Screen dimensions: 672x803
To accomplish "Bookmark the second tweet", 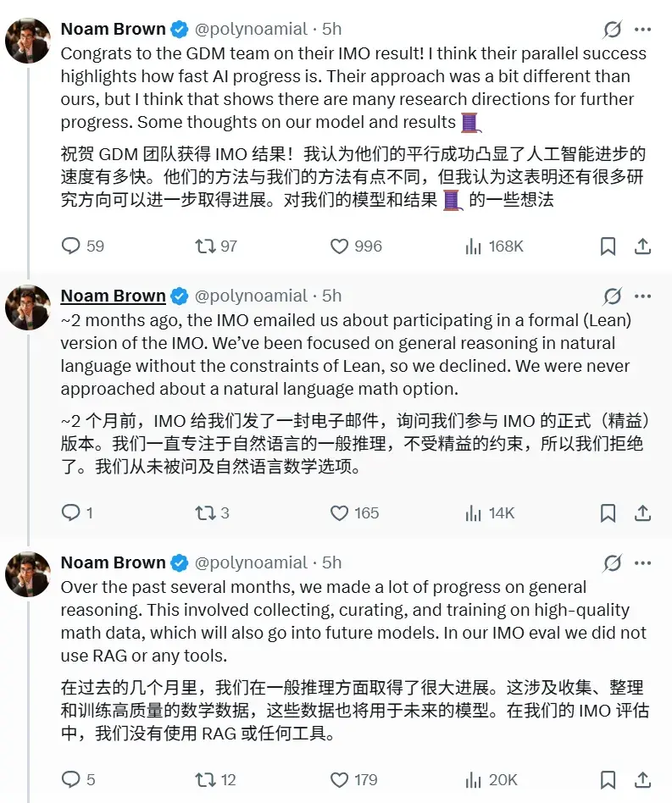I will [608, 513].
